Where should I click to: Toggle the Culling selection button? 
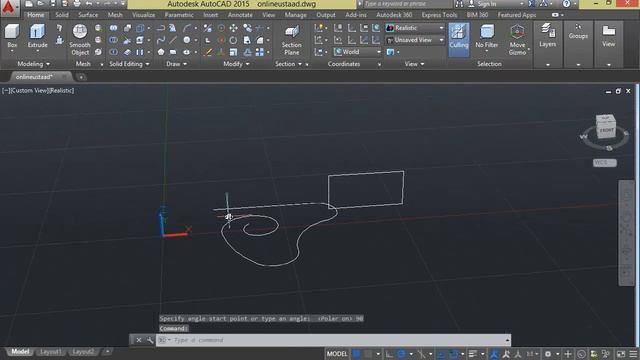tap(459, 39)
